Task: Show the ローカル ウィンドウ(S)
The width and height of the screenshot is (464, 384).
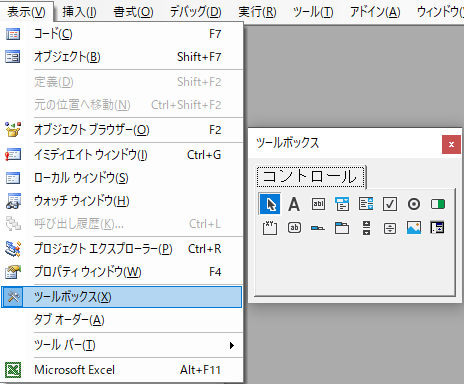Action: [122, 178]
